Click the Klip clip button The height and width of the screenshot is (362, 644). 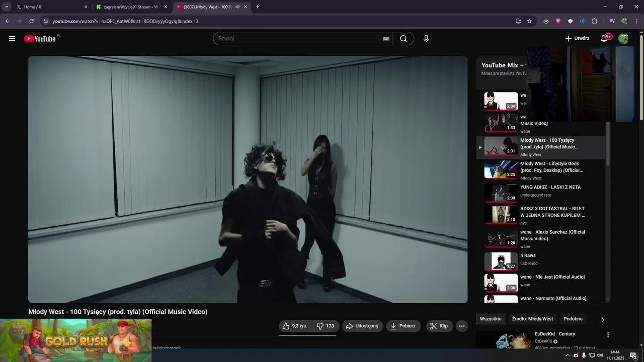439,326
